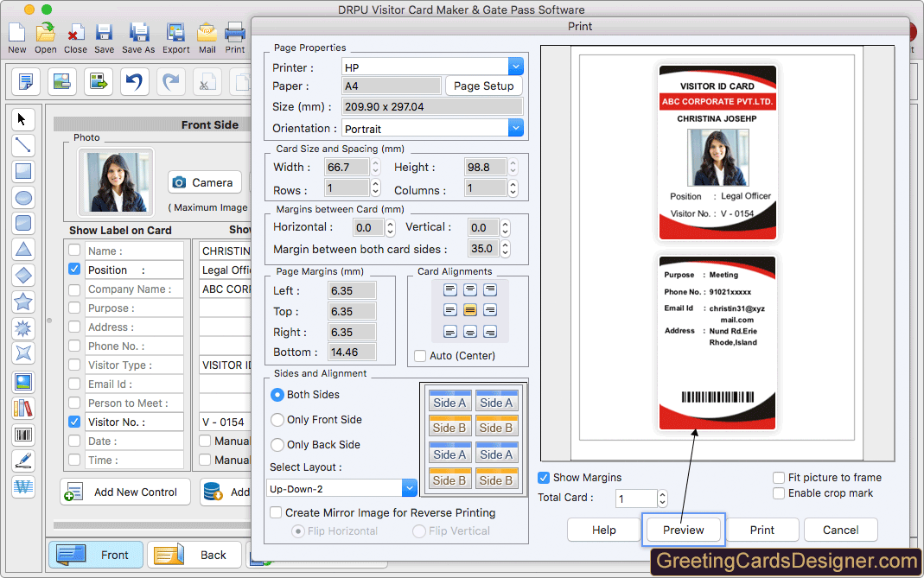Click the Columns stepper arrows
The image size is (924, 578).
513,188
